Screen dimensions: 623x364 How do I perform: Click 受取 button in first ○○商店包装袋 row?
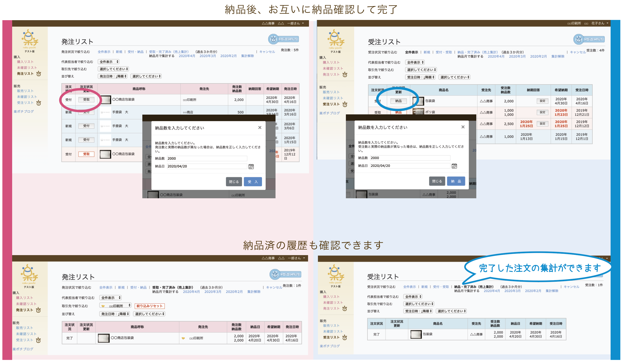click(86, 100)
